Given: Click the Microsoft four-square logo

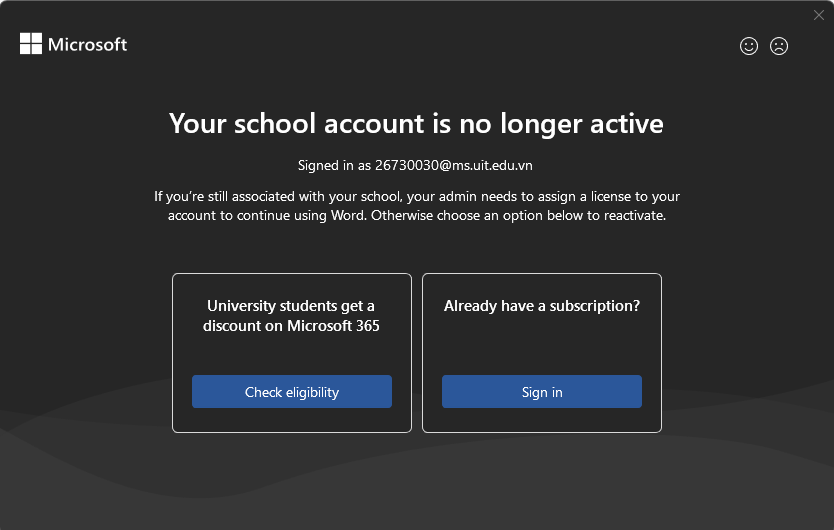Looking at the screenshot, I should click(x=31, y=44).
